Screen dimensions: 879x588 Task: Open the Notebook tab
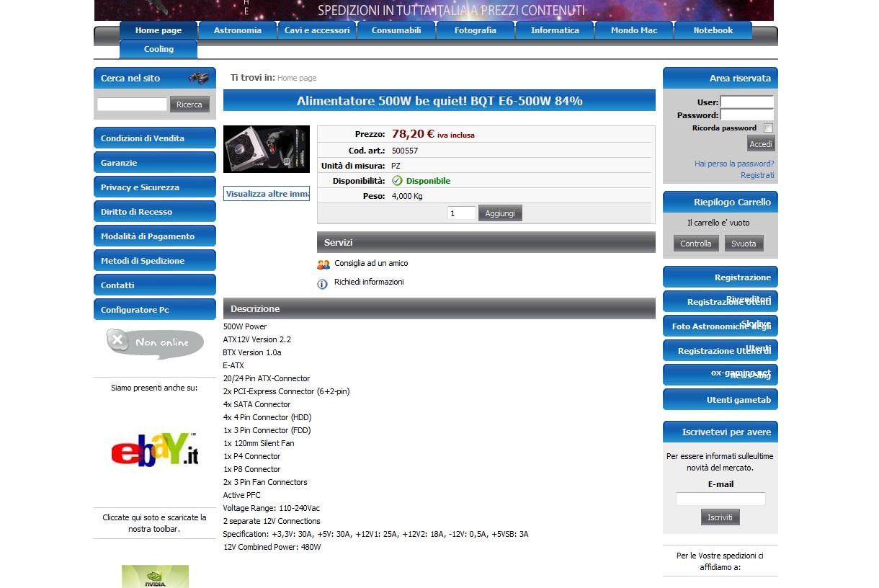[713, 30]
